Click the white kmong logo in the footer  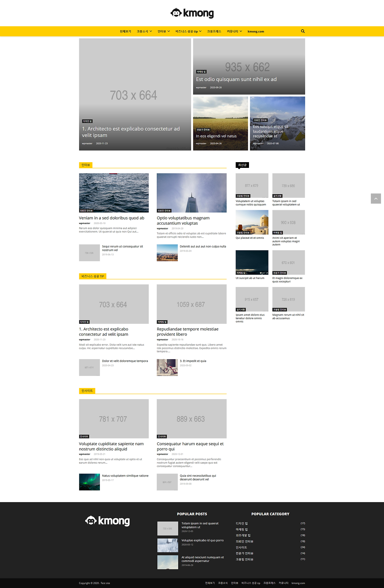(x=107, y=521)
